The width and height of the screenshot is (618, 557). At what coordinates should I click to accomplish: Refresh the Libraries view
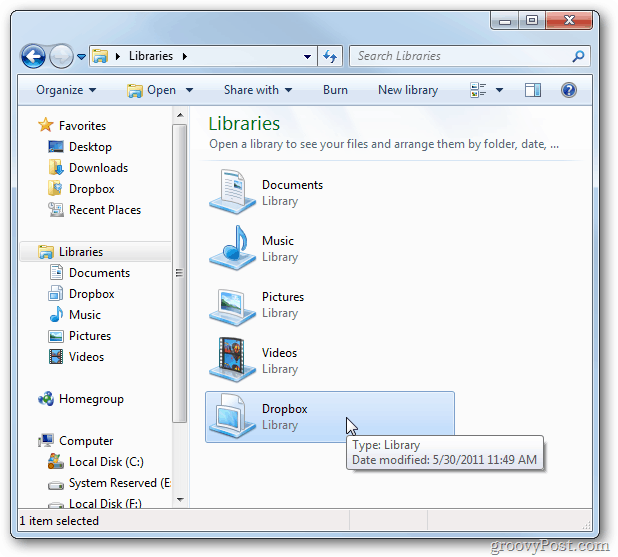point(330,56)
